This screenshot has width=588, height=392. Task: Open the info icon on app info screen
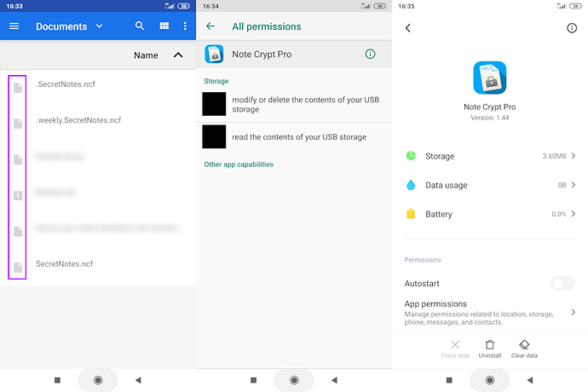(572, 28)
